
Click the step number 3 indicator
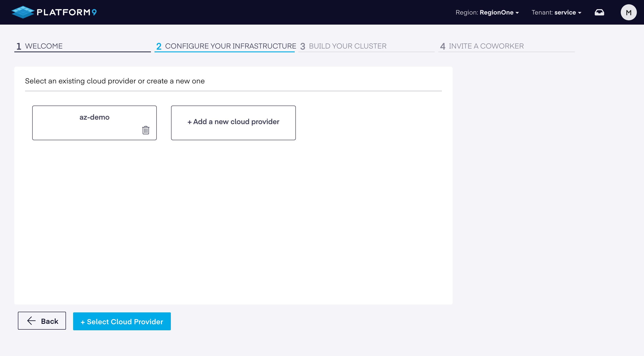pyautogui.click(x=303, y=46)
